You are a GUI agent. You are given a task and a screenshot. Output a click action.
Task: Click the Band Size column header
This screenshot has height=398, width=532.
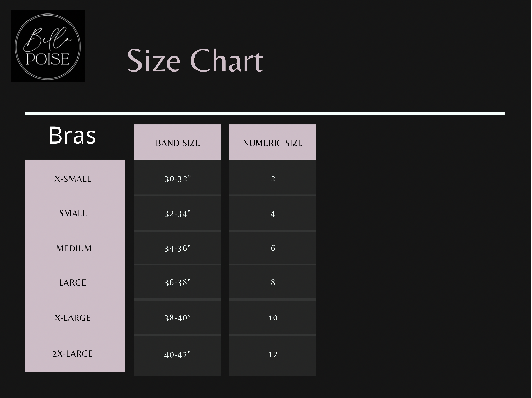coord(177,143)
